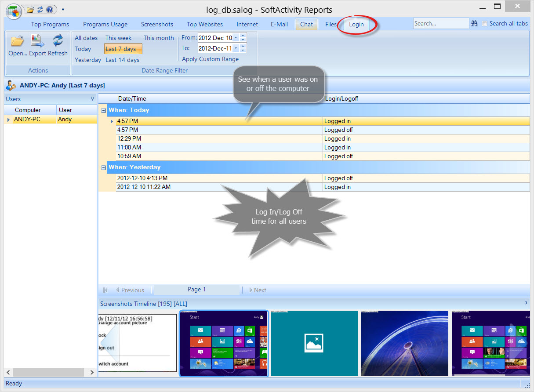Collapse the When: Yesterday group
Viewport: 534px width, 392px height.
103,167
